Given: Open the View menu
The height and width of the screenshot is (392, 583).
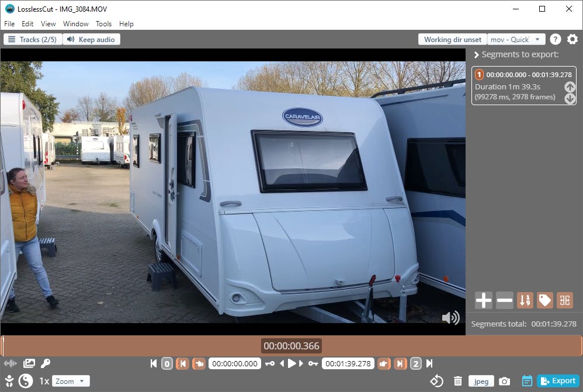Looking at the screenshot, I should point(48,24).
